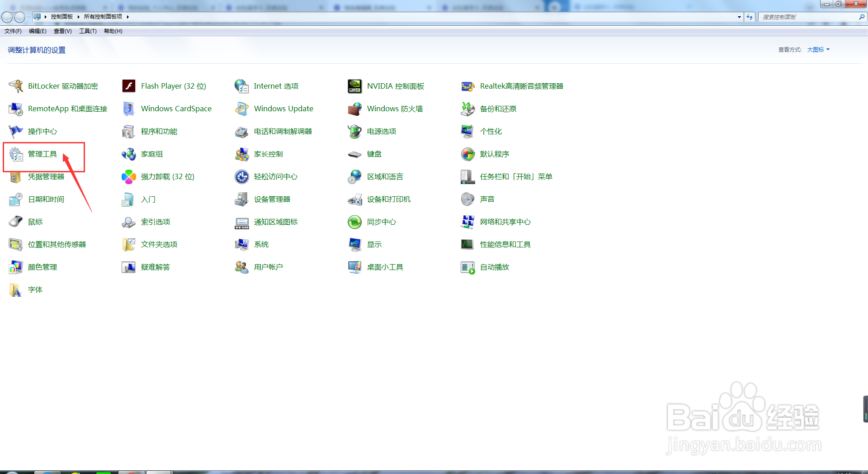Open 同步中心 green icon
The width and height of the screenshot is (868, 474).
(x=355, y=222)
